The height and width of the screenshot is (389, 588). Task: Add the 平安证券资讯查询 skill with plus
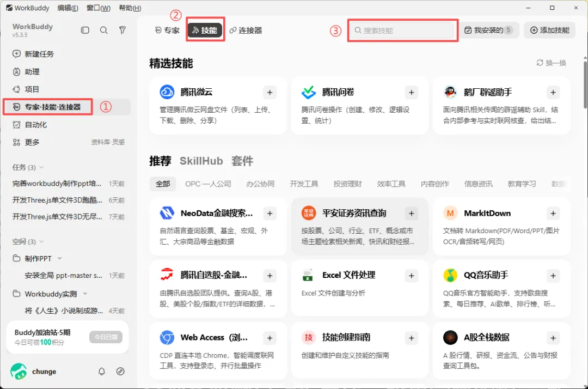coord(412,214)
